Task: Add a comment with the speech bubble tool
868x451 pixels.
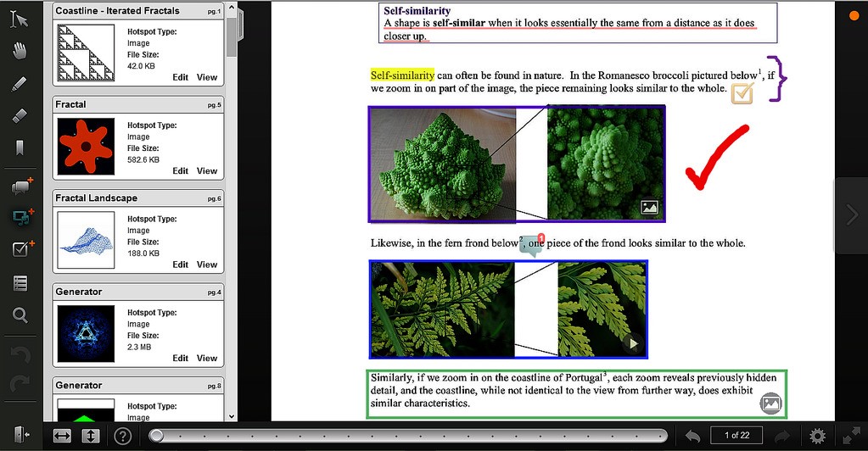Action: tap(20, 186)
